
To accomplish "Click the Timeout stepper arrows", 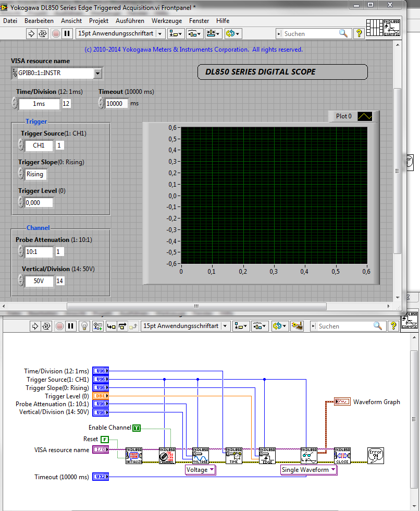I will (x=101, y=103).
